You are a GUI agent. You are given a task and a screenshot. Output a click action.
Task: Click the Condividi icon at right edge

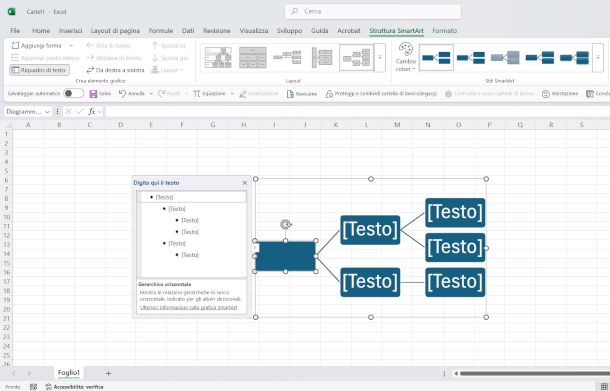tap(590, 94)
